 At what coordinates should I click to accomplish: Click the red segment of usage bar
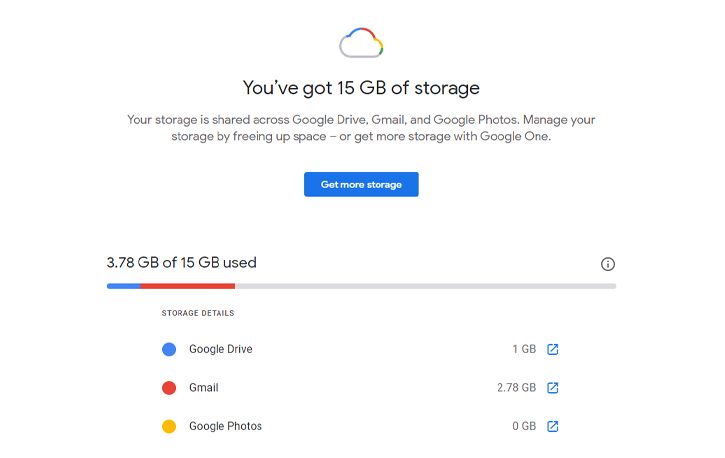click(188, 286)
